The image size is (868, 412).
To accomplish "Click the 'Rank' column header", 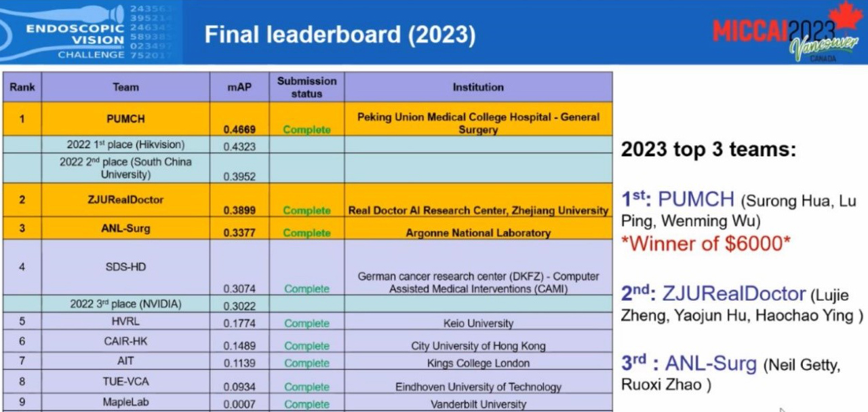I will [x=22, y=87].
